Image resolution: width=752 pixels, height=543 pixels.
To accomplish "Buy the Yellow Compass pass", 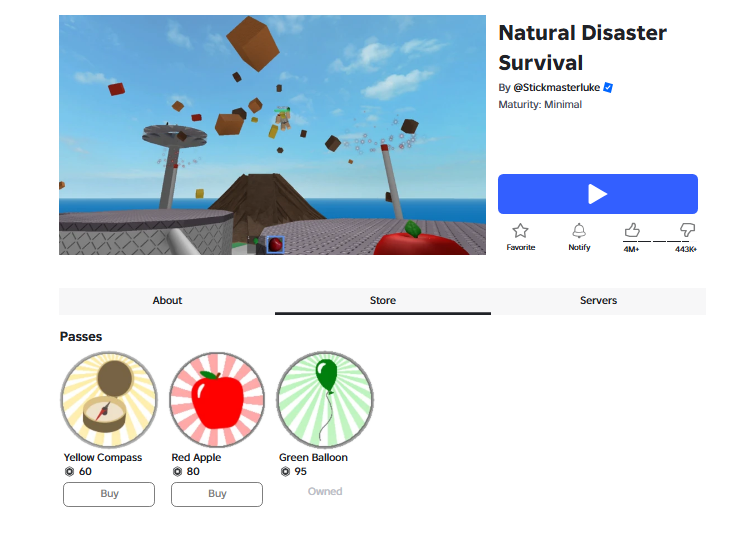I will [109, 494].
